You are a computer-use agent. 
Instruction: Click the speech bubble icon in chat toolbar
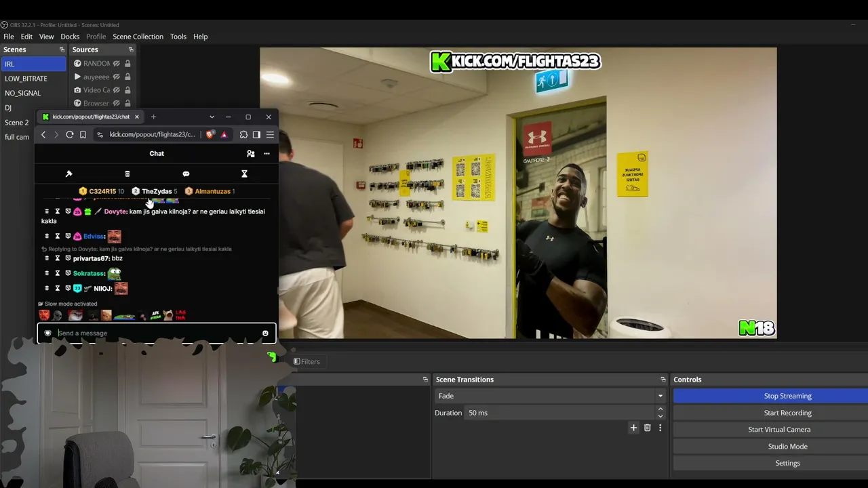(x=186, y=174)
